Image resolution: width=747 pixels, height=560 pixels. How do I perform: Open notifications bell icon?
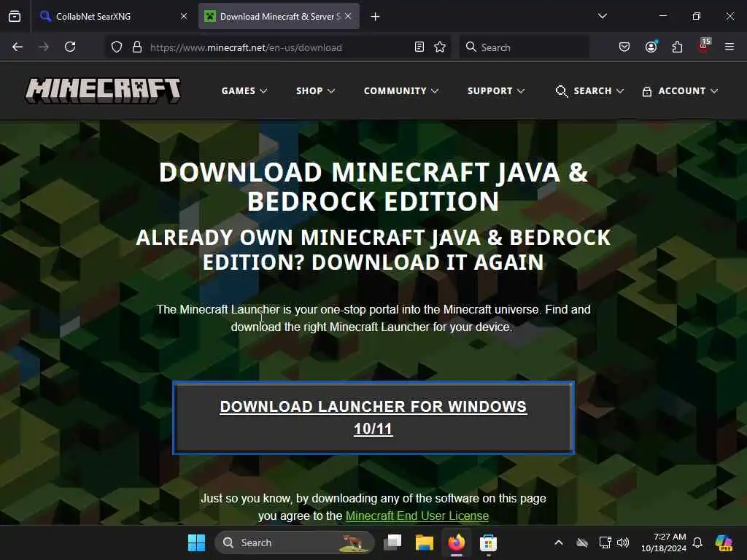click(x=697, y=542)
